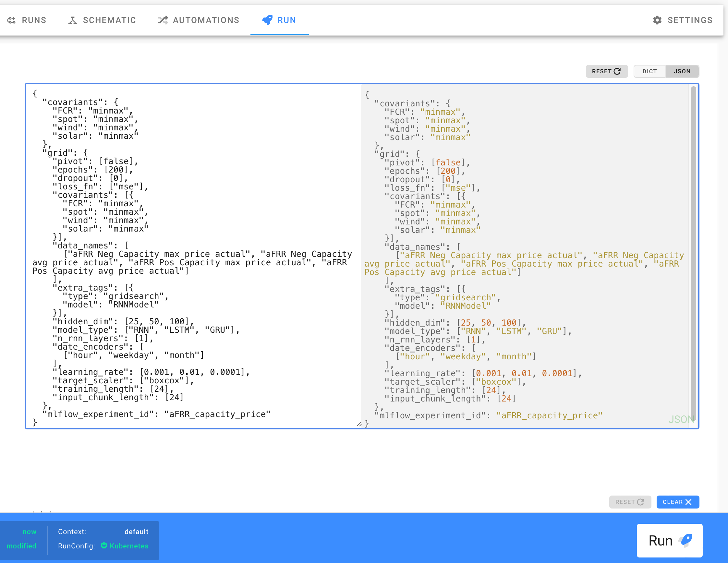Click the Schematic flask icon

(x=73, y=20)
